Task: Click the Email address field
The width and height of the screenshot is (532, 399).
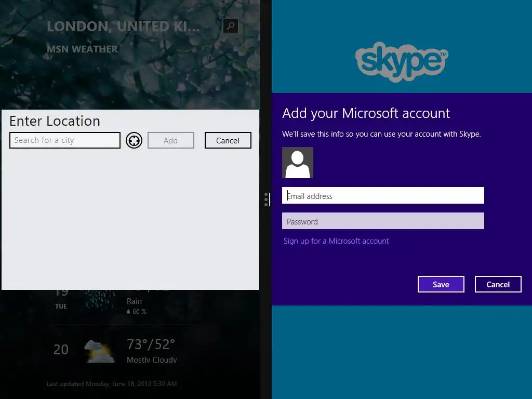Action: click(x=383, y=195)
